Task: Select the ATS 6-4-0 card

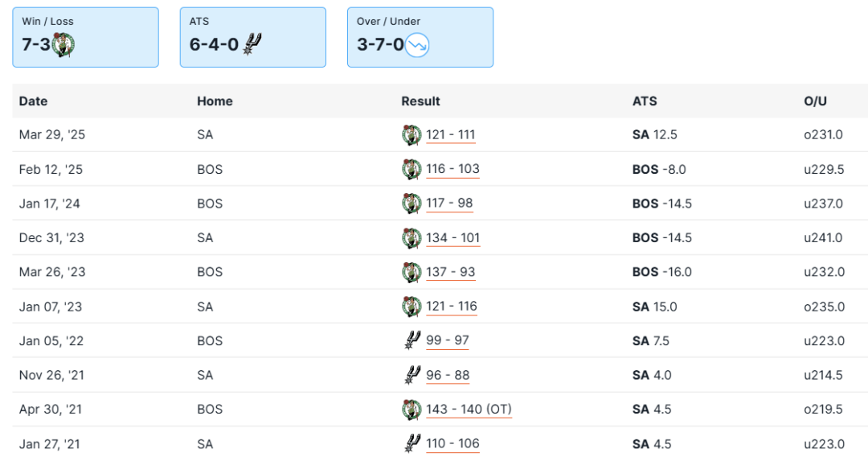Action: point(252,37)
